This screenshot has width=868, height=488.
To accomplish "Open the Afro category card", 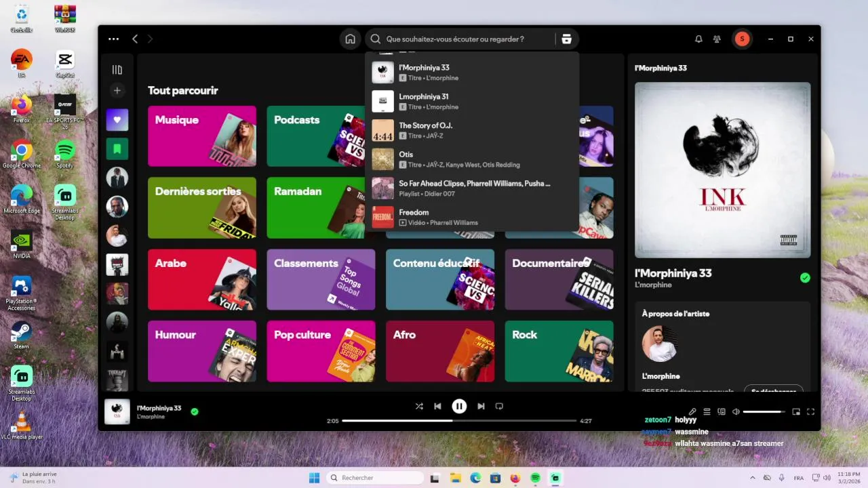I will point(440,351).
